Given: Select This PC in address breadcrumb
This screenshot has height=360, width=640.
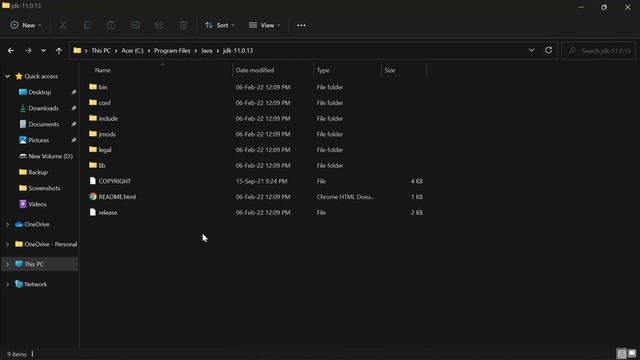Looking at the screenshot, I should tap(101, 51).
